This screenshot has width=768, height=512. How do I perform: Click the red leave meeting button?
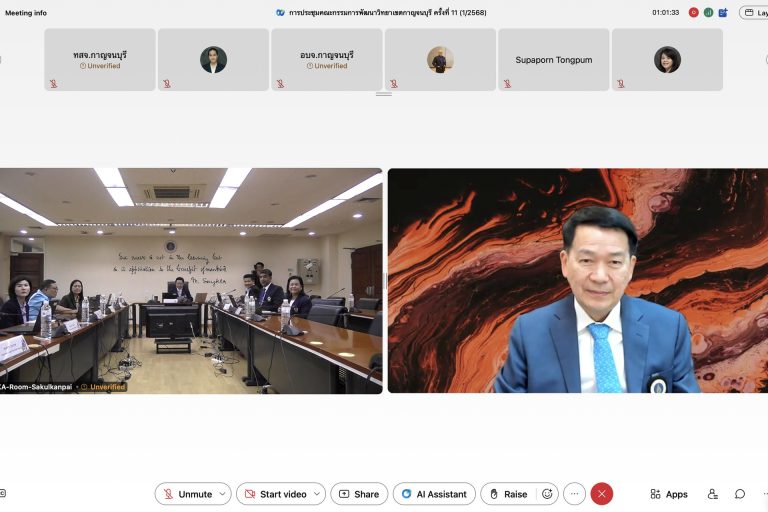point(601,494)
